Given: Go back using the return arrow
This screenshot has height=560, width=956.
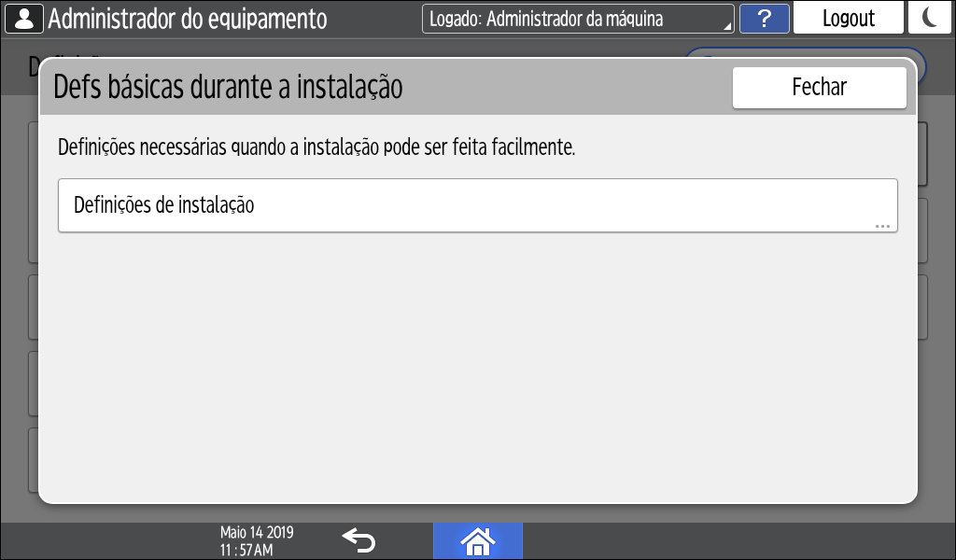Looking at the screenshot, I should tap(358, 540).
